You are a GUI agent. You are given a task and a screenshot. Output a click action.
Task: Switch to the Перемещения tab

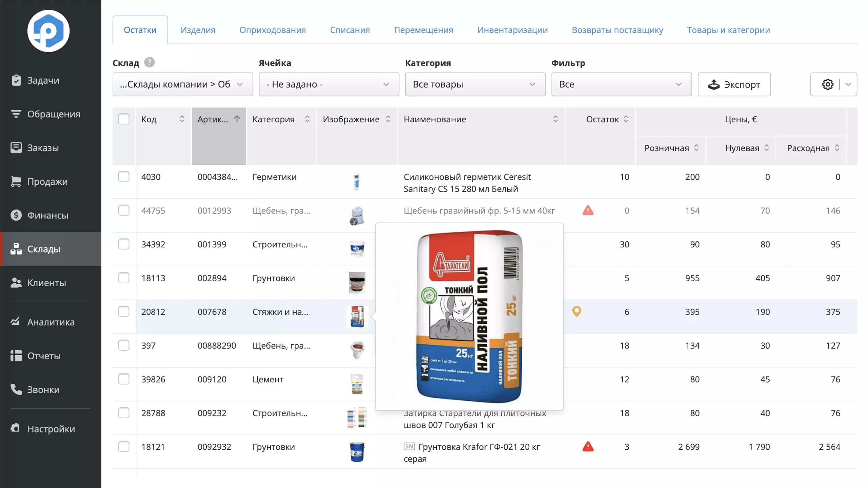(423, 30)
